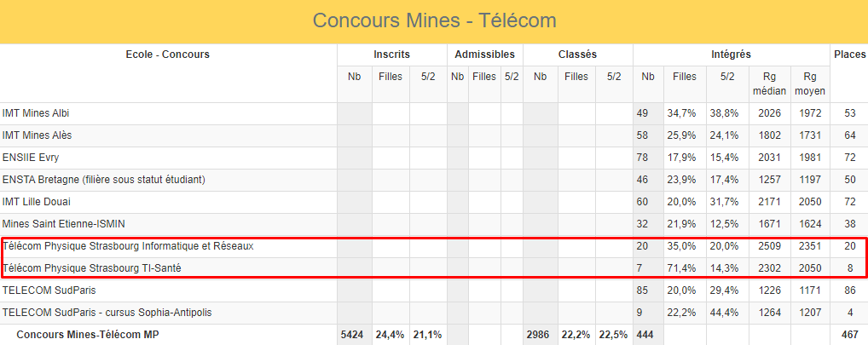Click the Concours Mines - Télécom title banner
This screenshot has height=345, width=868.
pyautogui.click(x=434, y=20)
